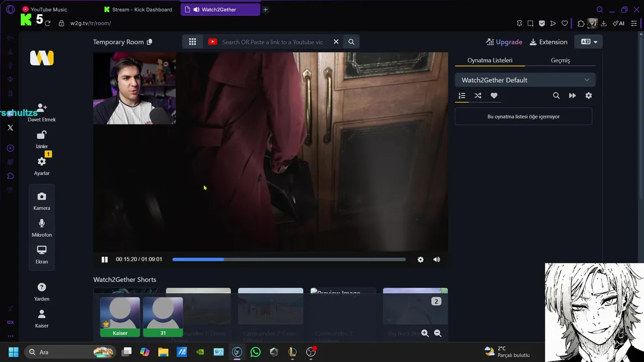The image size is (644, 362).
Task: Select the Kaiser user tile
Action: point(120,317)
